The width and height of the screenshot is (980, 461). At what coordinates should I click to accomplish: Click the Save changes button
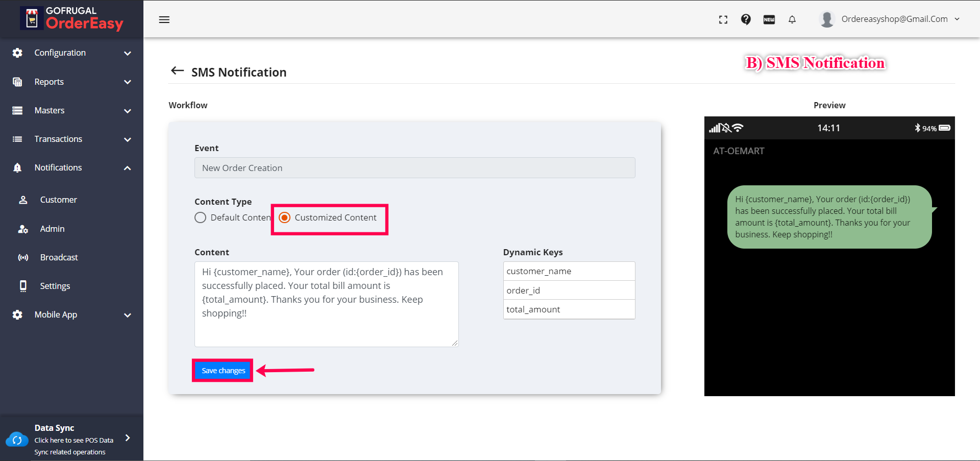[223, 371]
